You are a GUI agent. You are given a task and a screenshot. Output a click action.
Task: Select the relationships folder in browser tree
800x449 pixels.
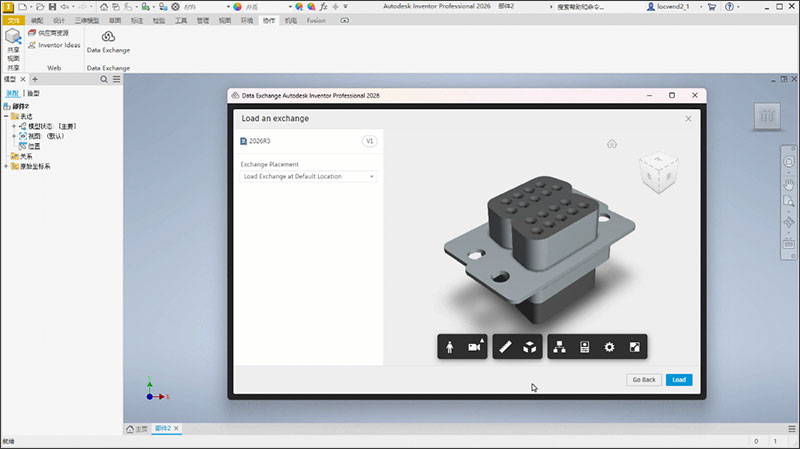tap(22, 156)
